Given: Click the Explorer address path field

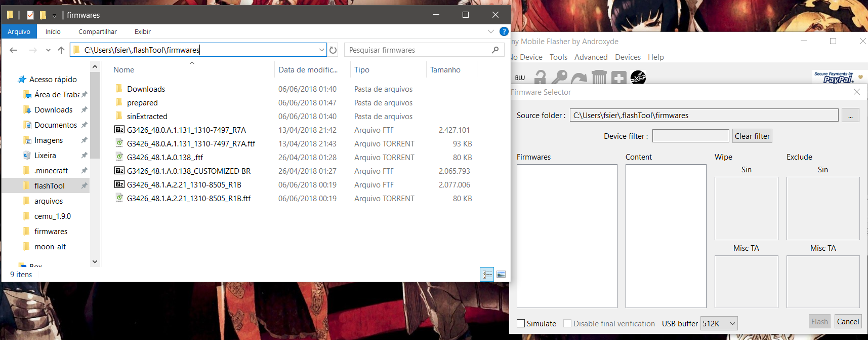Looking at the screenshot, I should pos(197,50).
